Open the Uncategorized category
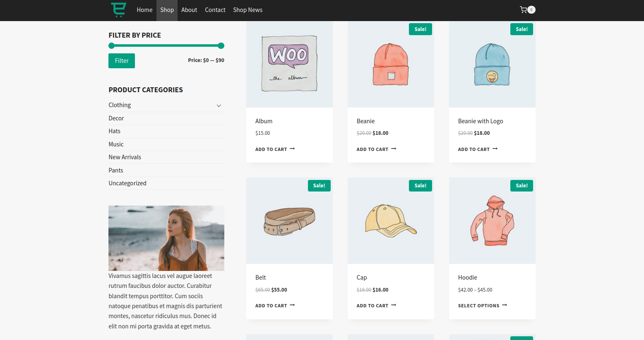 127,183
